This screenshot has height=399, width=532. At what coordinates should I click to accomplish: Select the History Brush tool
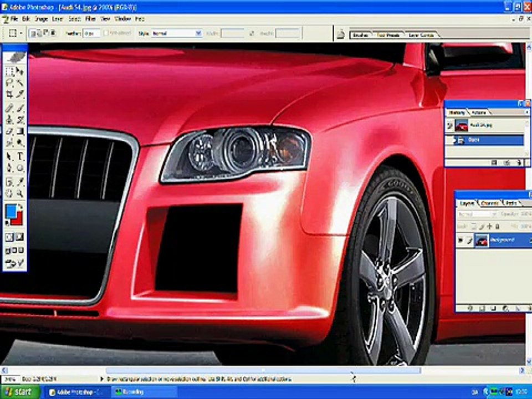[20, 120]
